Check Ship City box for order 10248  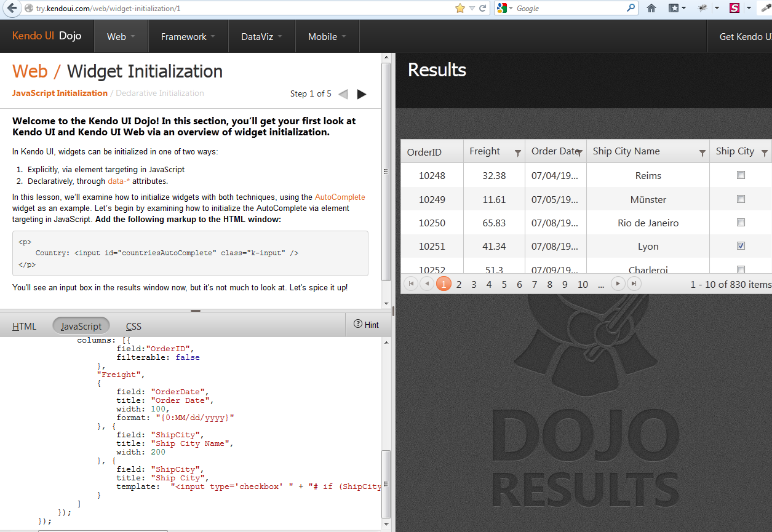click(741, 175)
